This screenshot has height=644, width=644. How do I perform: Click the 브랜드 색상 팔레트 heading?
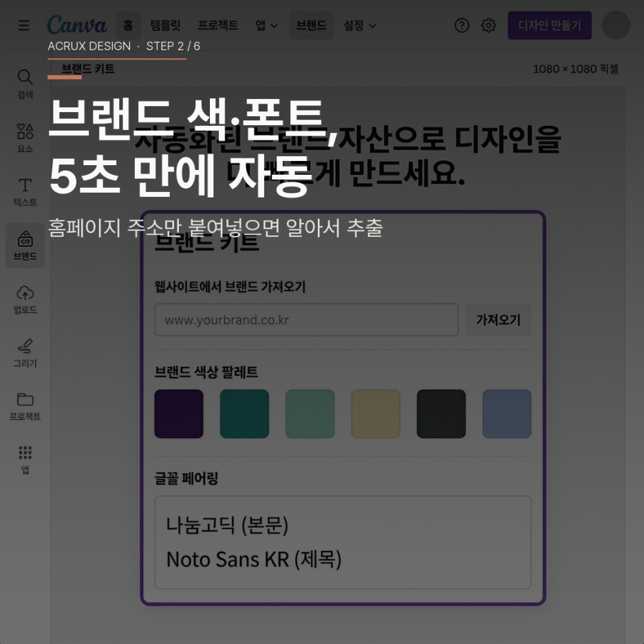206,372
